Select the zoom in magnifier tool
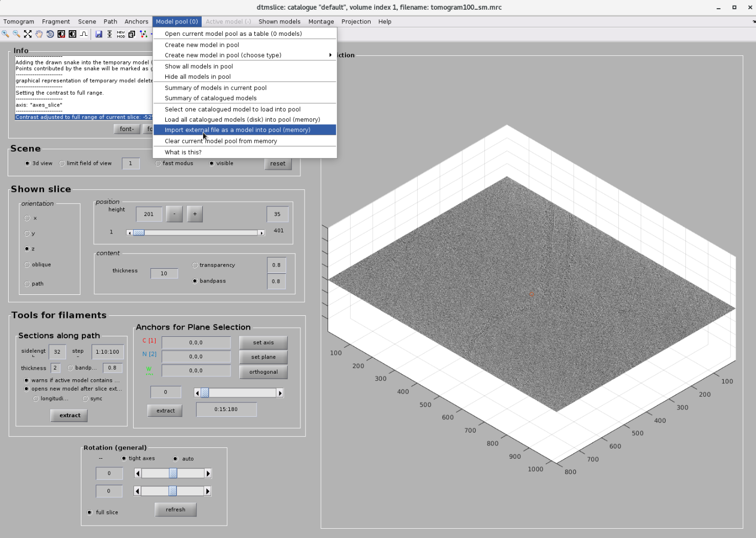This screenshot has height=538, width=756. [6, 34]
